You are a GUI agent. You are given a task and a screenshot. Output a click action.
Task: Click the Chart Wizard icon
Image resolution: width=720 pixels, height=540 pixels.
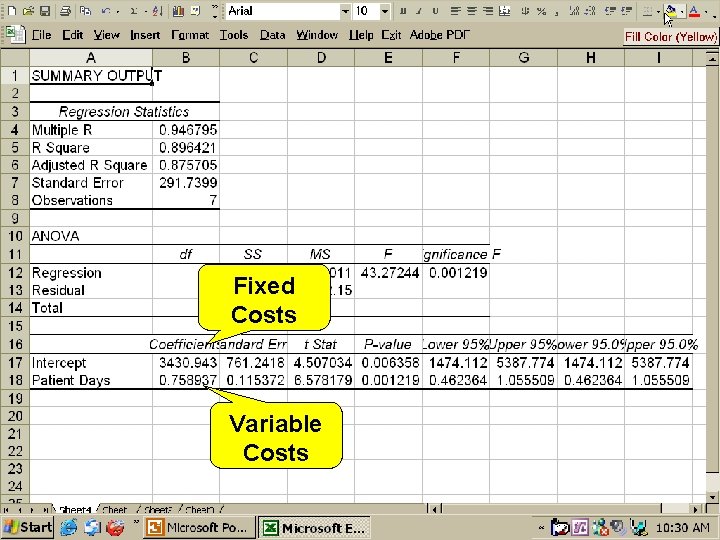click(178, 11)
